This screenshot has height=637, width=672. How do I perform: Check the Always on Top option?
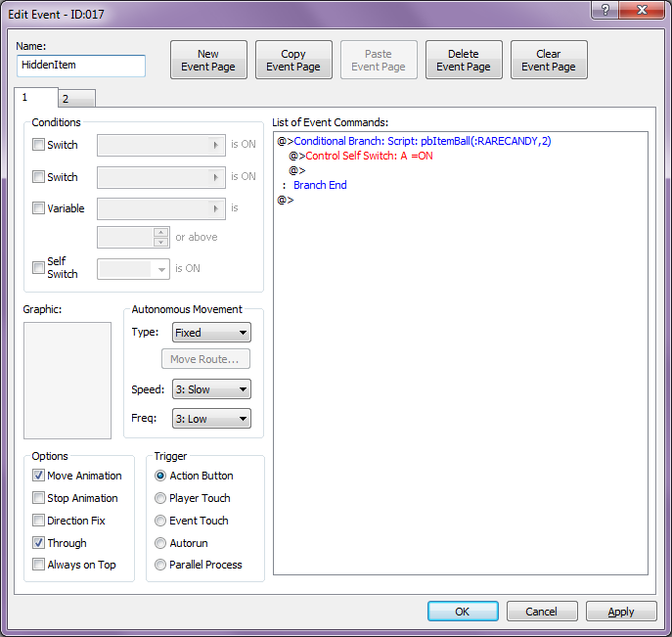coord(38,565)
